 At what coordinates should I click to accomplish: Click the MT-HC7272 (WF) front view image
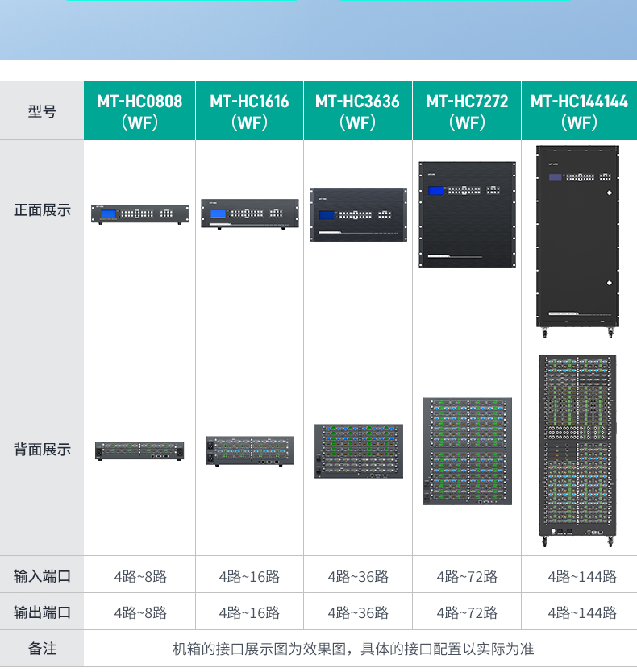pos(467,214)
